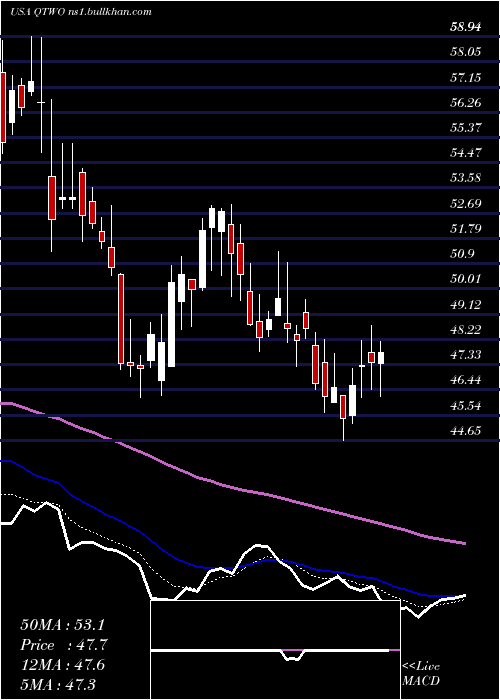Screen dimensions: 500x700
Task: Click the <<Live MACD label
Action: [421, 674]
